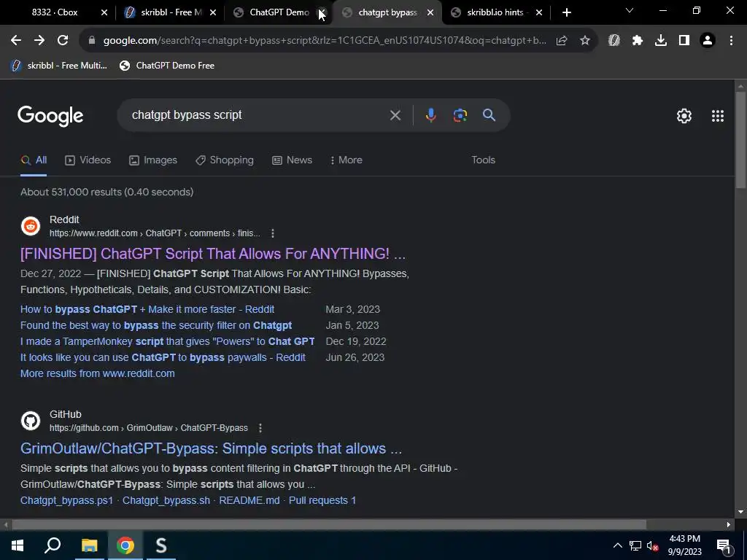The width and height of the screenshot is (747, 560).
Task: Open the ChatGPT Demo Free bookmark
Action: pyautogui.click(x=167, y=66)
